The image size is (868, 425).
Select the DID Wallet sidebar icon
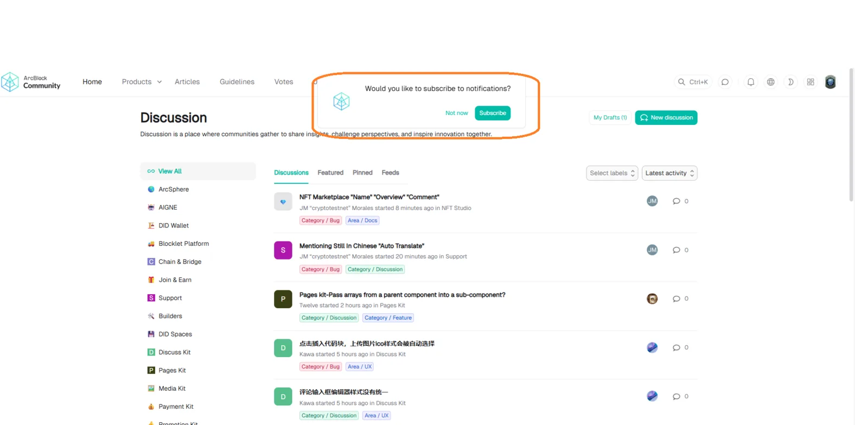coord(151,226)
